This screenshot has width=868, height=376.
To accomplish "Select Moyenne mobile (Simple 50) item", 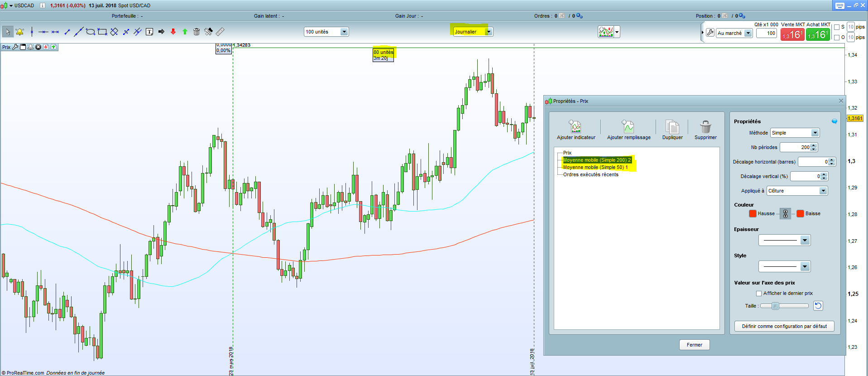I will [x=595, y=167].
